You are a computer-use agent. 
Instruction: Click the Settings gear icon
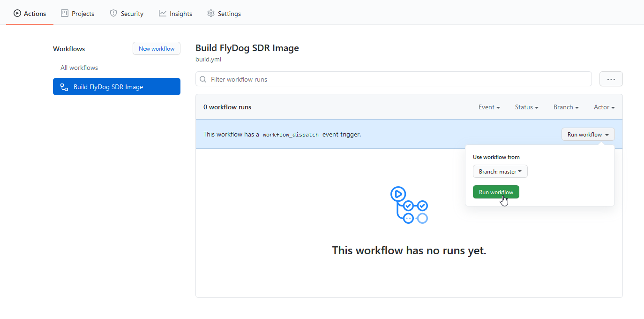211,14
